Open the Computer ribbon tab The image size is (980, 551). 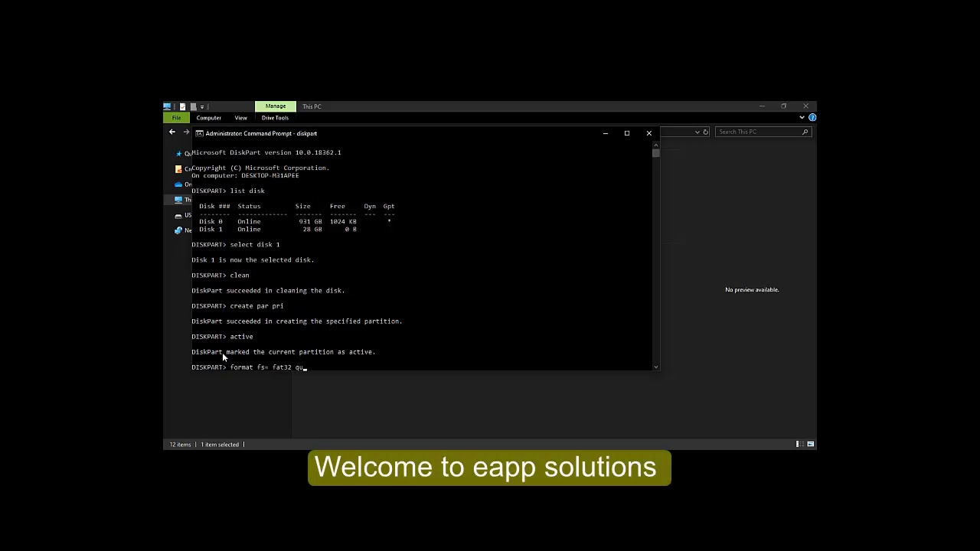pyautogui.click(x=208, y=118)
